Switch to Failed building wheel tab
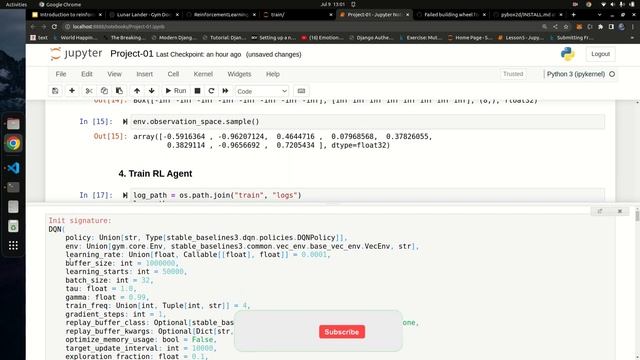 pyautogui.click(x=451, y=14)
